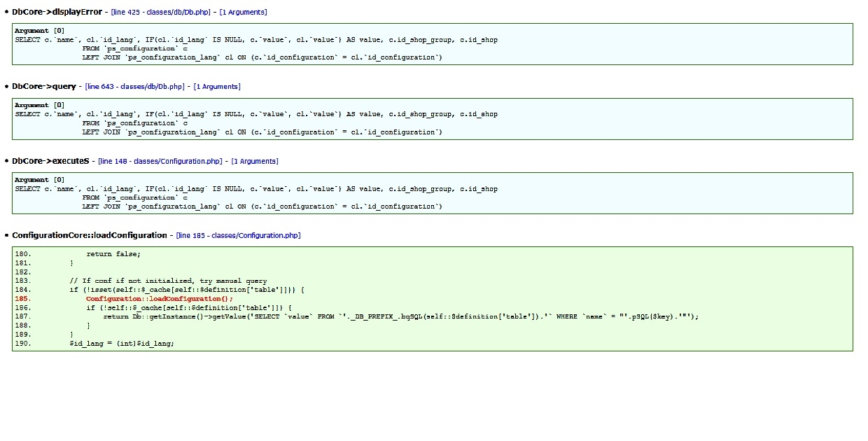The width and height of the screenshot is (868, 441).
Task: Toggle the DbCore->query 1 Arguments link
Action: point(217,87)
